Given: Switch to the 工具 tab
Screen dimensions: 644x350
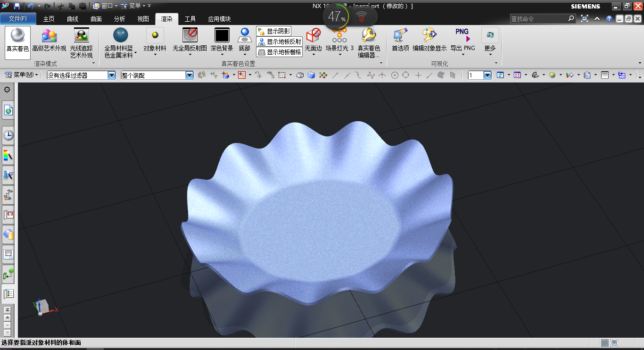Looking at the screenshot, I should point(190,19).
